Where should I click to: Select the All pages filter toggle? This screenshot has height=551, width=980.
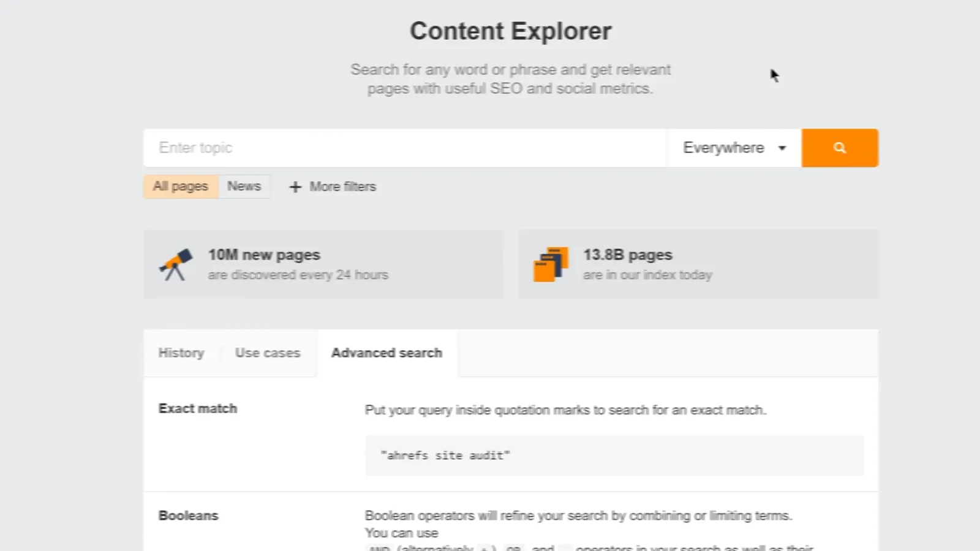tap(181, 186)
